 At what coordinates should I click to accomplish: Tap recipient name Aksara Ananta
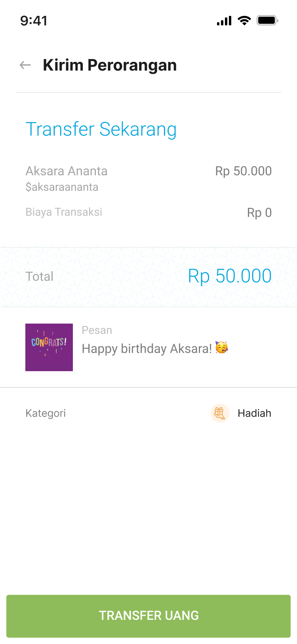pos(67,171)
